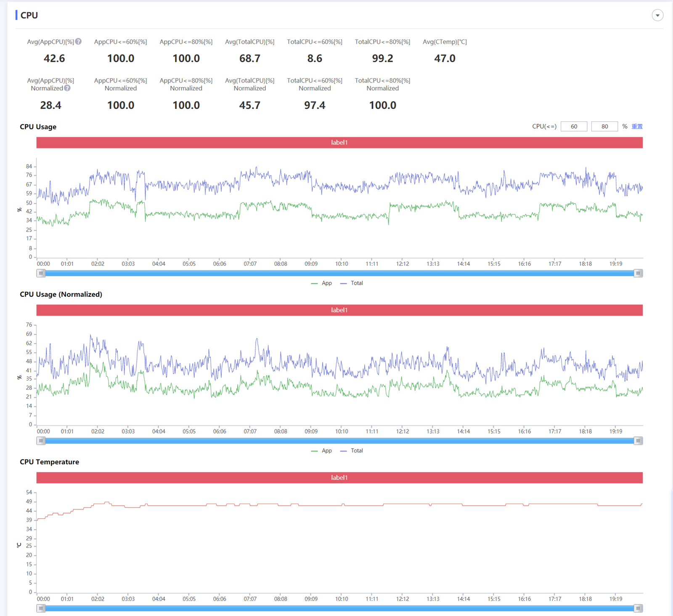Click the blue reset link beside thresholds
673x616 pixels.
tap(637, 127)
